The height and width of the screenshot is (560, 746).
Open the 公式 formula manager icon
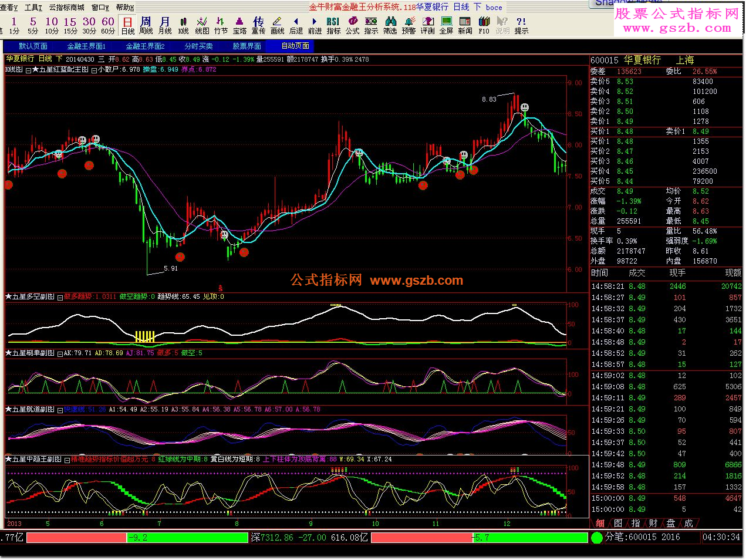click(352, 25)
